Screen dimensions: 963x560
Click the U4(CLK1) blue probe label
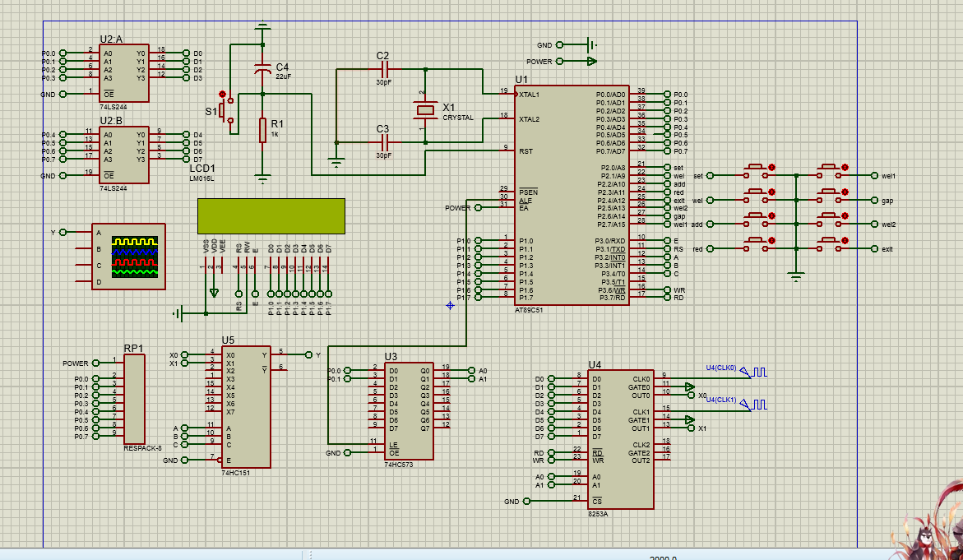coord(721,400)
